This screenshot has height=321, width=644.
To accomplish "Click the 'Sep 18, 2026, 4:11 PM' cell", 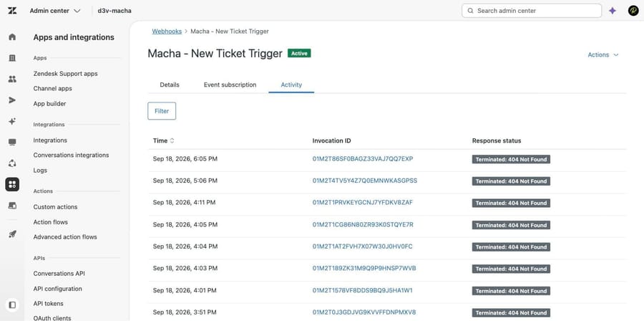I will (x=184, y=202).
